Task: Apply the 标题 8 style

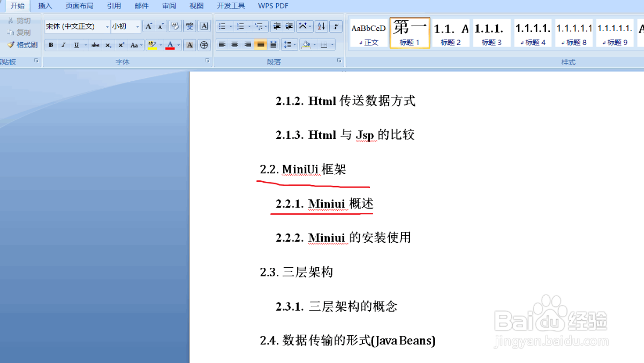Action: tap(574, 33)
